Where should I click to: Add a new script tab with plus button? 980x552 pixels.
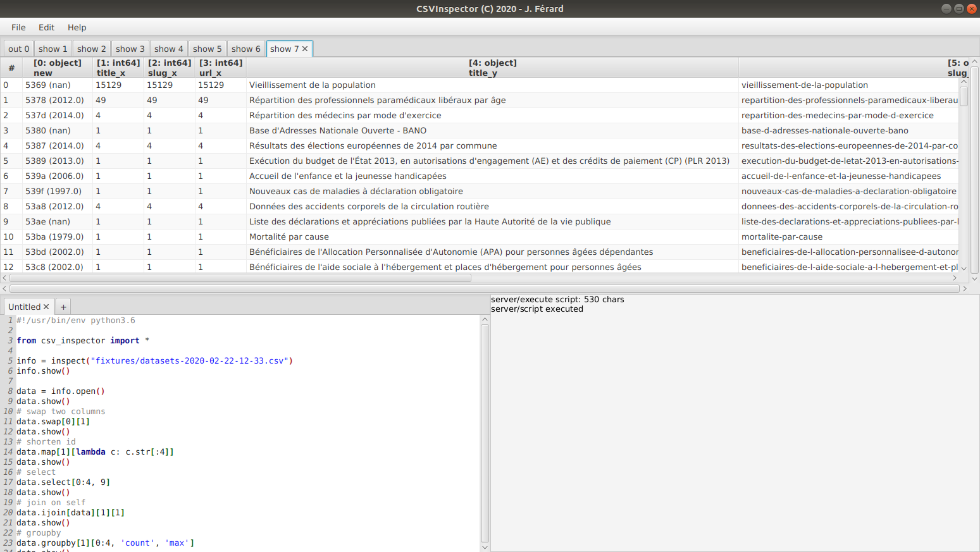coord(63,307)
